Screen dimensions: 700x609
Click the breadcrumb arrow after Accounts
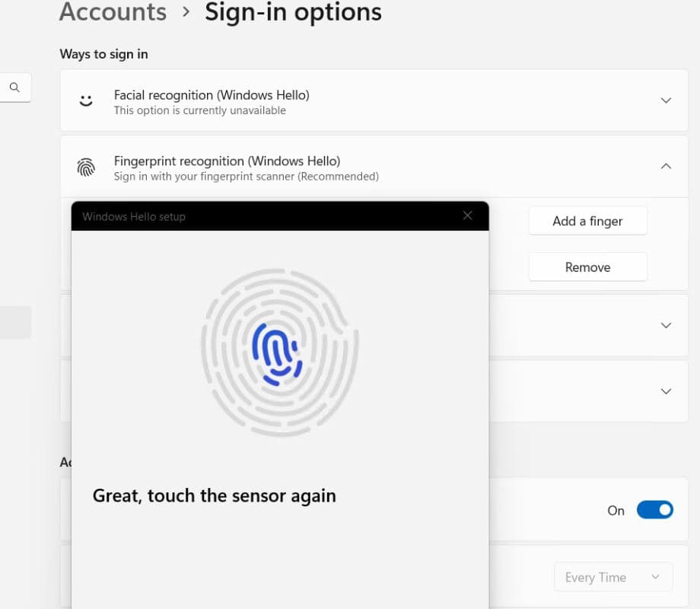(x=186, y=12)
